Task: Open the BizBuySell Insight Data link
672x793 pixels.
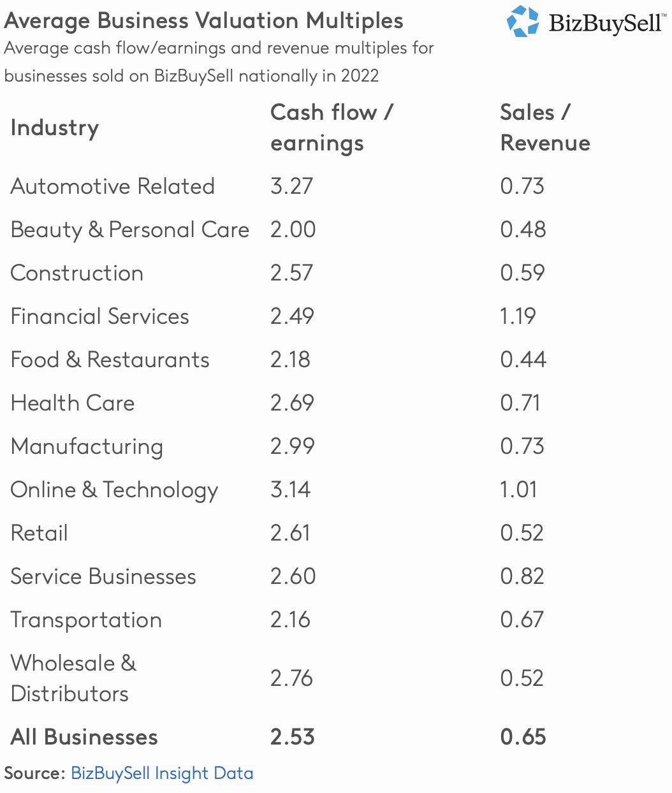Action: click(x=162, y=773)
